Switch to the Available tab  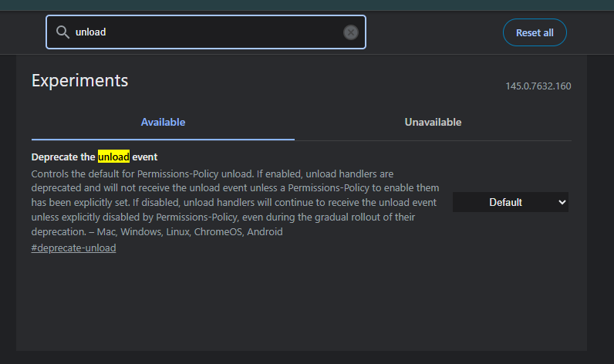click(163, 122)
